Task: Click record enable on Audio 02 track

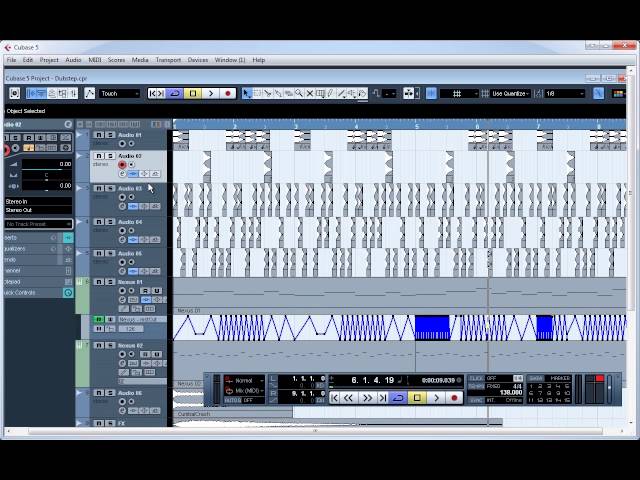Action: click(123, 165)
